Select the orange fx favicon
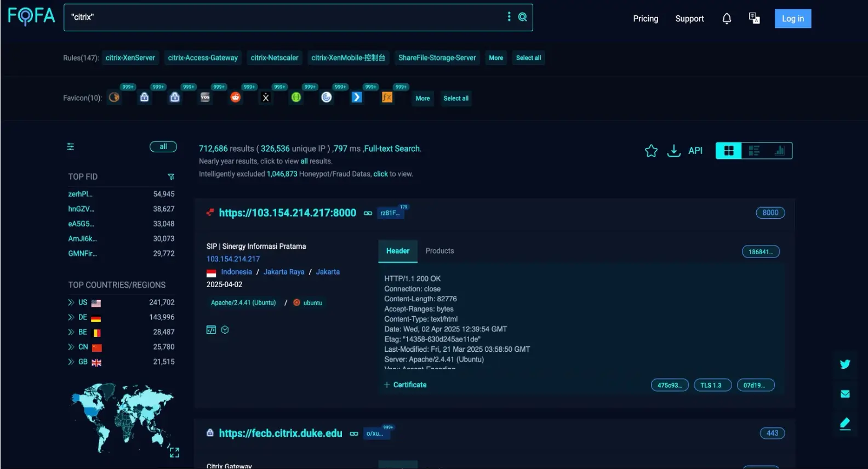The image size is (868, 469). click(x=387, y=97)
